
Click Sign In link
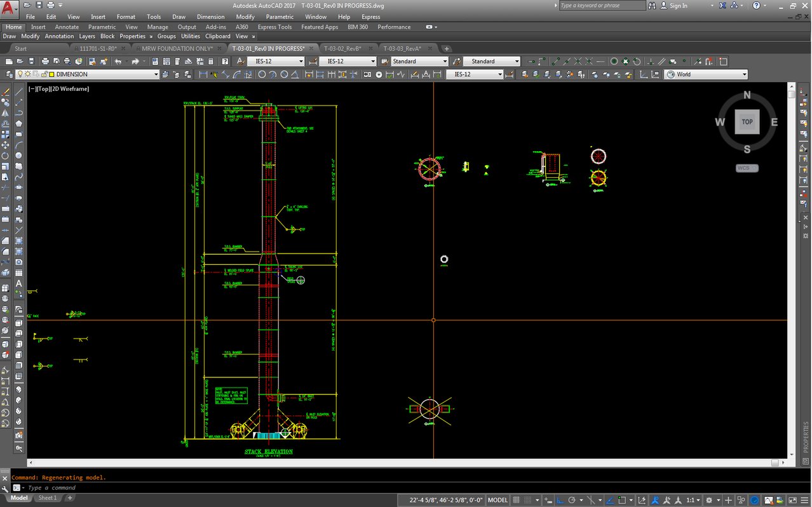(679, 6)
